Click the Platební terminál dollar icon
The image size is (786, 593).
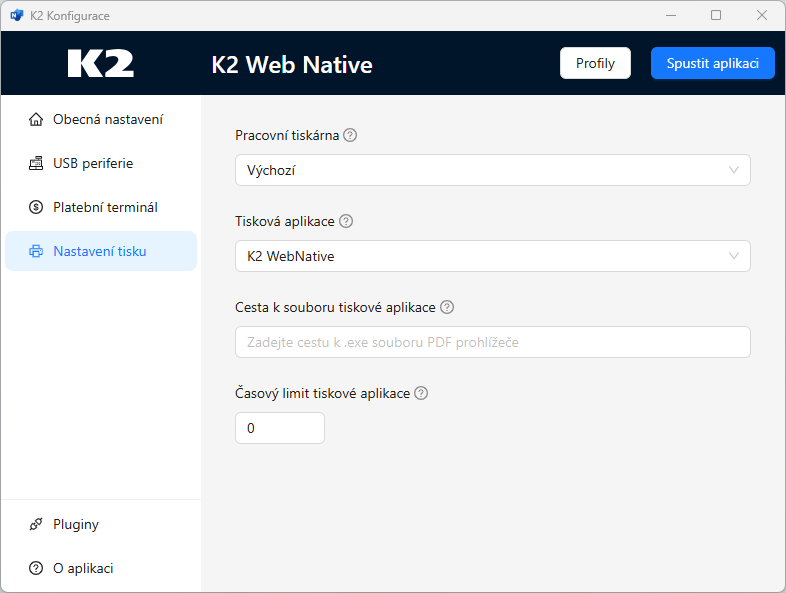(x=36, y=207)
